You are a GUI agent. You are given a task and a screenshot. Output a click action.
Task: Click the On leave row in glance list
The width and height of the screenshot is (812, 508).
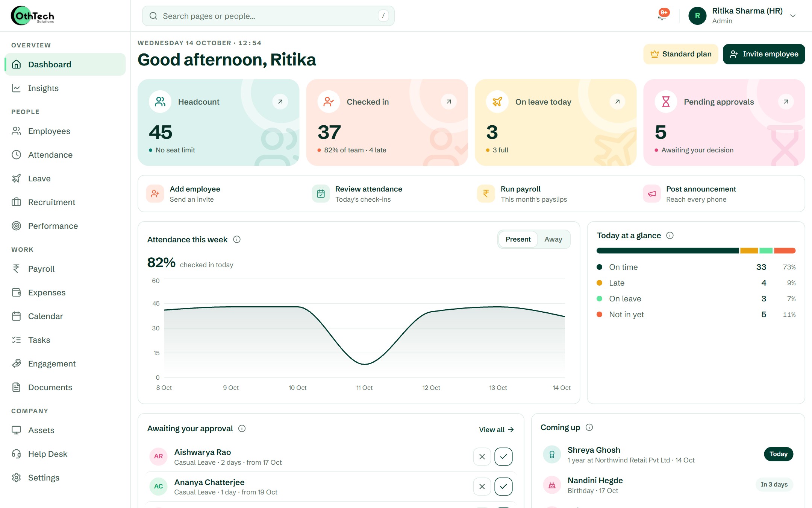[x=696, y=299]
